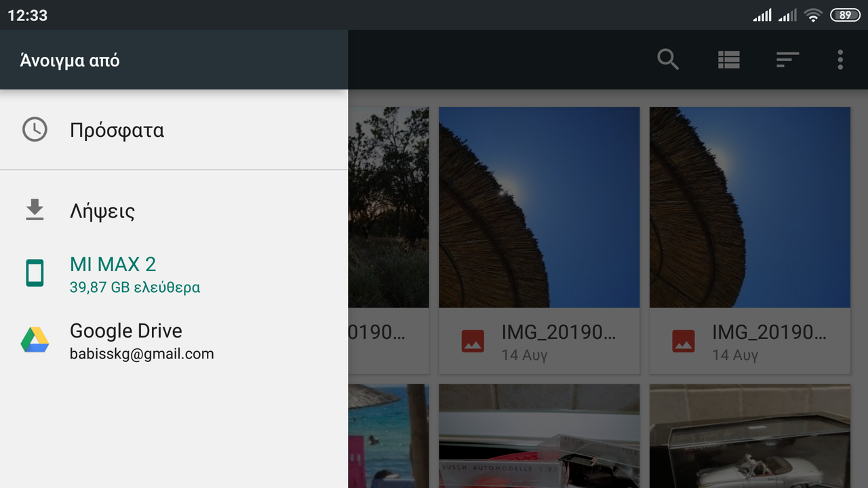
Task: Select MI MAX 2 storage
Action: (174, 274)
